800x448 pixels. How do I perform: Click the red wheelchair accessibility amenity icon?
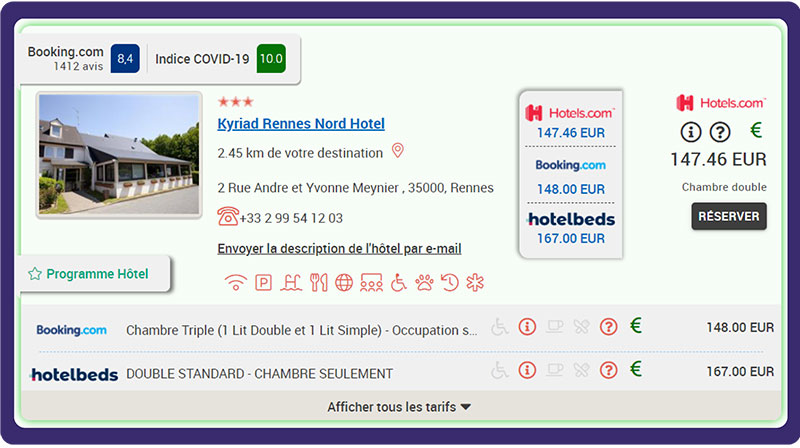point(398,282)
